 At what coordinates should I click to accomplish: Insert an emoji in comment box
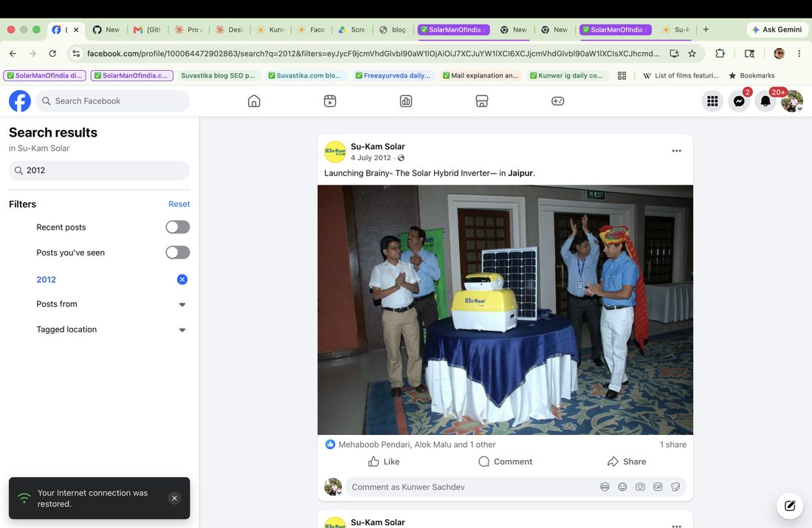tap(622, 487)
